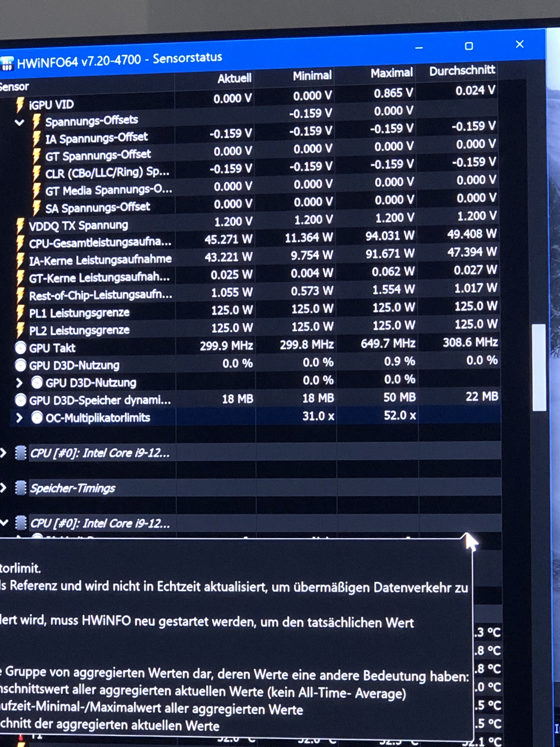The image size is (560, 747).
Task: Collapse the lower CPU [#0] Intel Core i9 section
Action: coord(4,523)
